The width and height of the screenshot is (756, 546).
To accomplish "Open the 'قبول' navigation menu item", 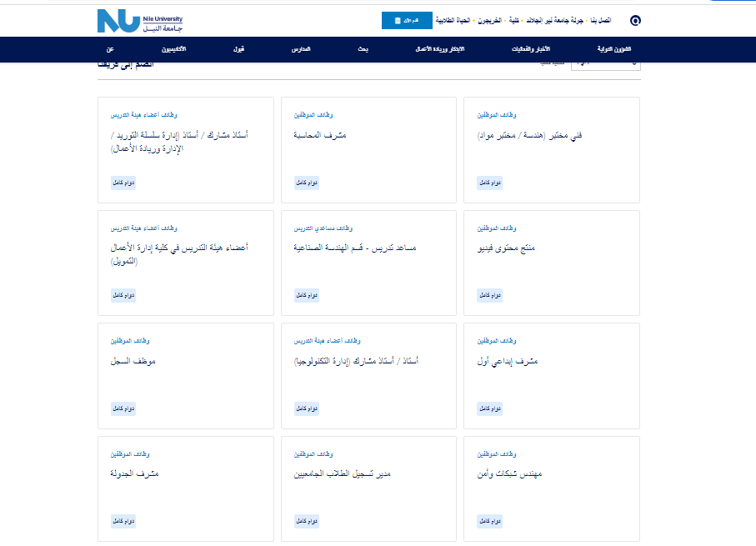I will (x=238, y=50).
